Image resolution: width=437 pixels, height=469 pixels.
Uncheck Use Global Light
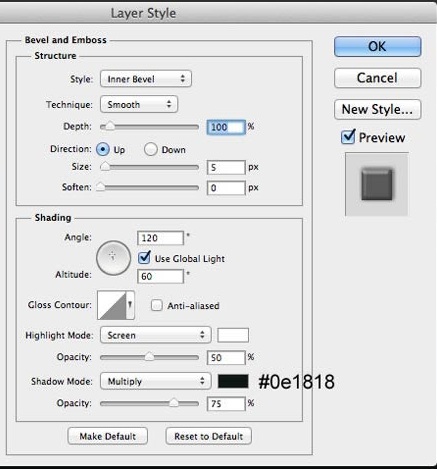[x=144, y=258]
